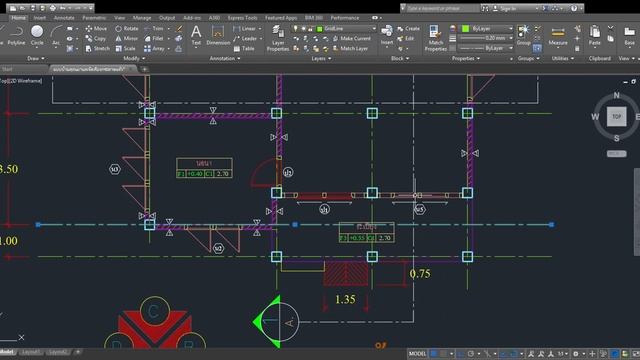Toggle group selection highlighted button
This screenshot has height=360, width=640.
tap(537, 48)
